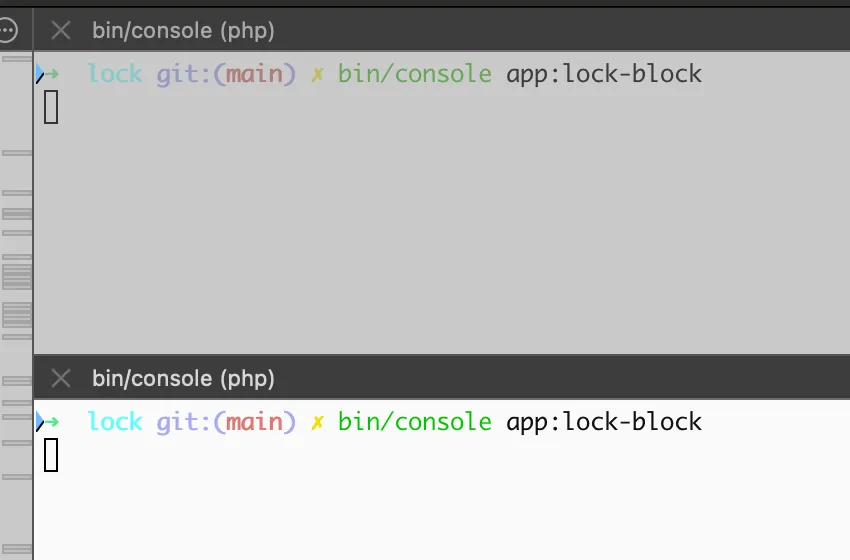Click 'app:lock-block' argument in lower pane
The height and width of the screenshot is (560, 850).
pyautogui.click(x=604, y=422)
